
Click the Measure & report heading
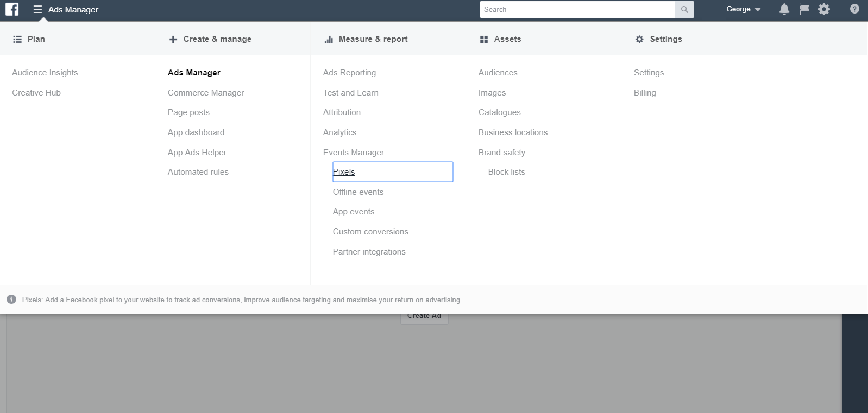pos(373,39)
